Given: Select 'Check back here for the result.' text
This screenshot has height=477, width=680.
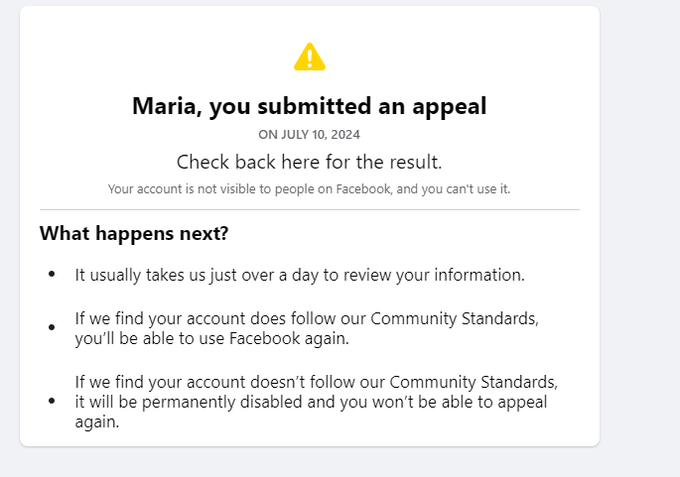Looking at the screenshot, I should pyautogui.click(x=309, y=162).
